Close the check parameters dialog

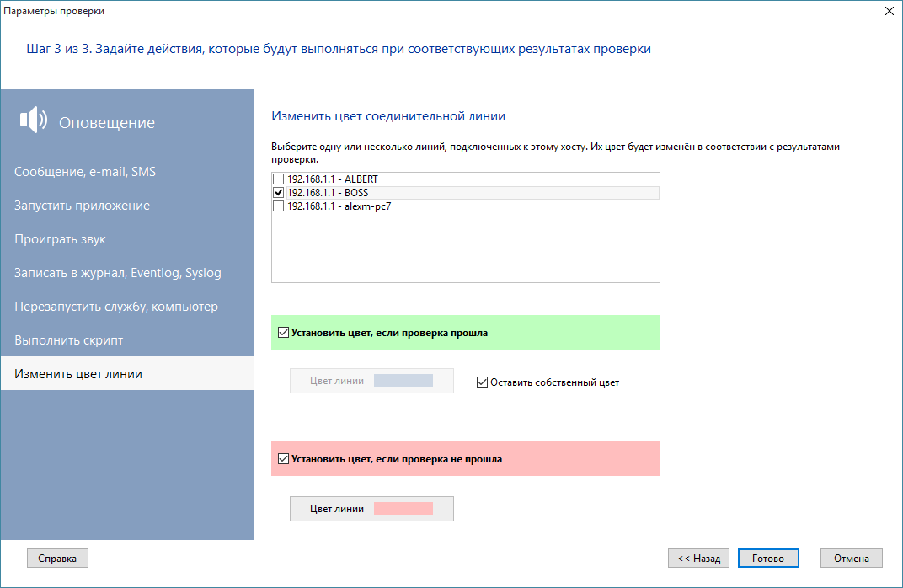[889, 11]
